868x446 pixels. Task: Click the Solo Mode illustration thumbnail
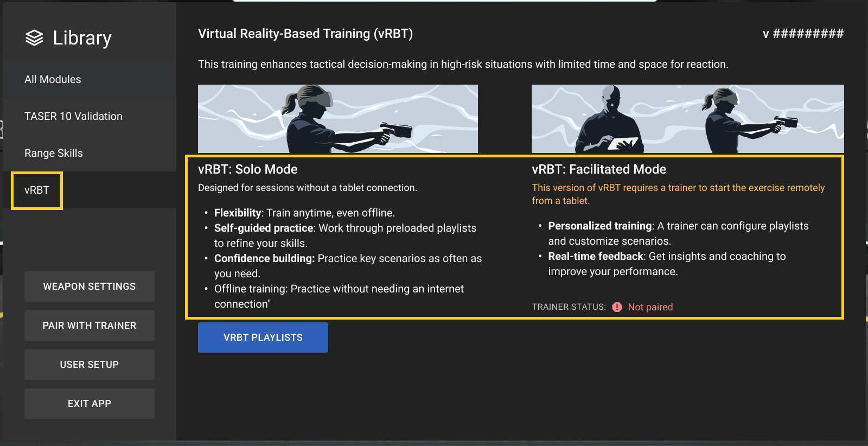pyautogui.click(x=337, y=119)
